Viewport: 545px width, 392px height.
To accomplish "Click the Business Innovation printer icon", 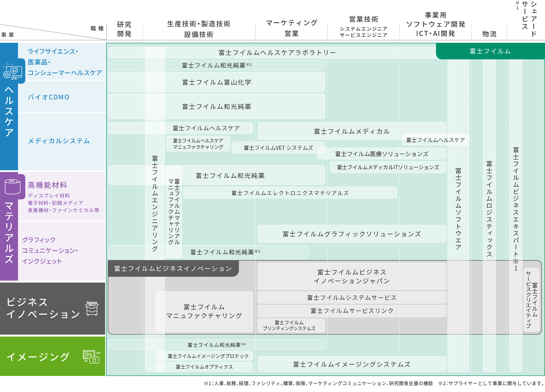I will (92, 308).
